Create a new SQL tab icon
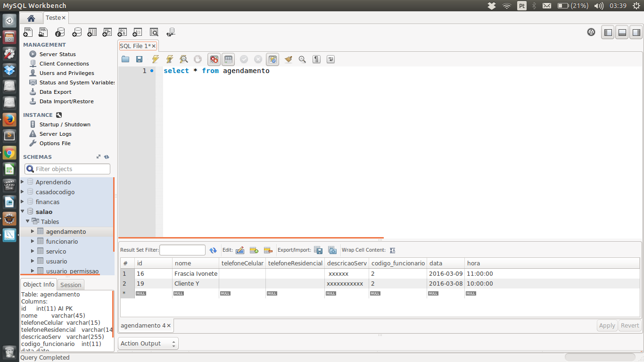Screen dimensions: 644x362 [28, 32]
